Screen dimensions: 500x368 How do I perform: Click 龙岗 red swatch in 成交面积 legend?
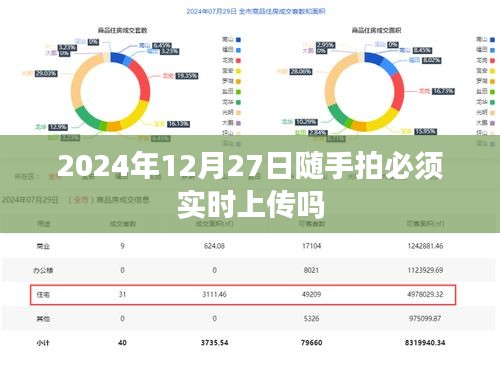pos(492,60)
